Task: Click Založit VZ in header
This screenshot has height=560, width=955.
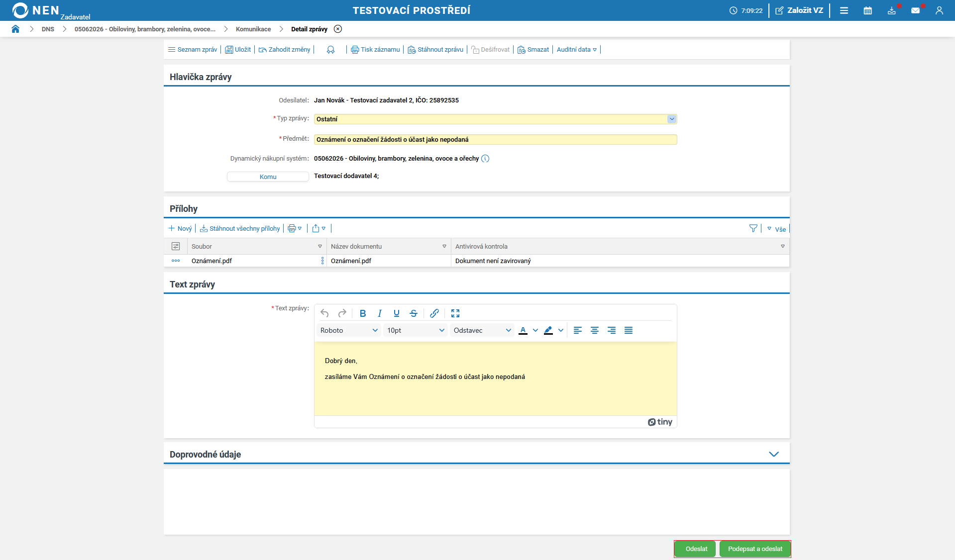Action: tap(799, 10)
